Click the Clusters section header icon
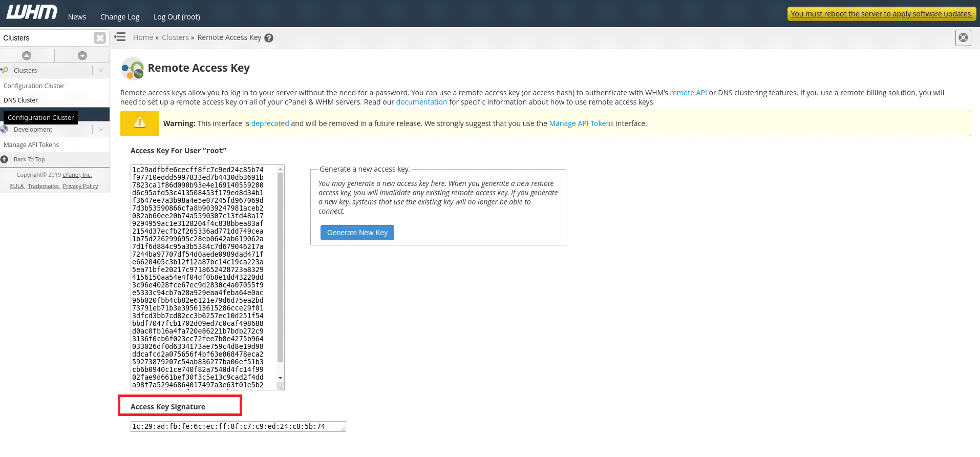 [5, 70]
